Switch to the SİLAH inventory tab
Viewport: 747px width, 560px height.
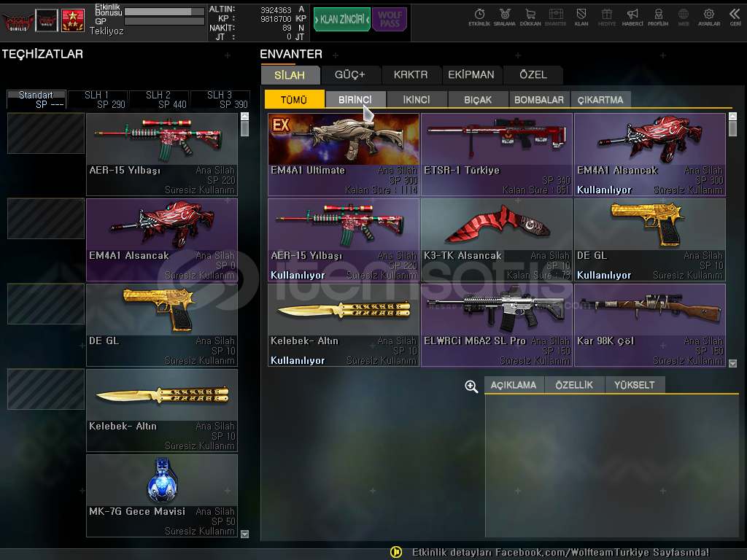pos(290,75)
